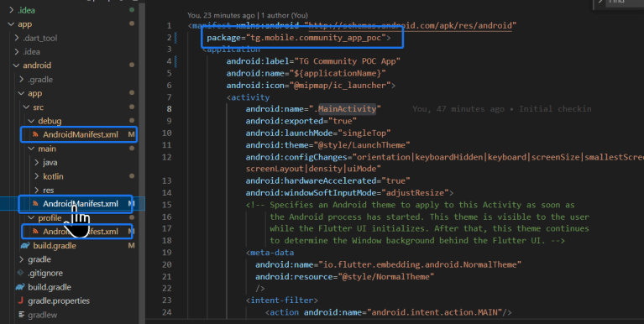Collapse the profile folder chevron
The height and width of the screenshot is (324, 644).
pyautogui.click(x=32, y=217)
